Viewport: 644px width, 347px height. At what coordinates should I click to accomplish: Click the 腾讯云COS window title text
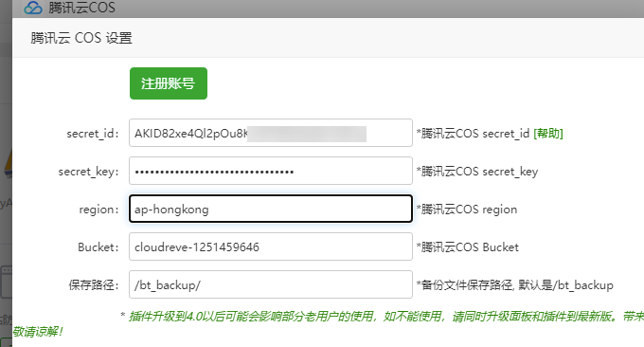pos(81,8)
